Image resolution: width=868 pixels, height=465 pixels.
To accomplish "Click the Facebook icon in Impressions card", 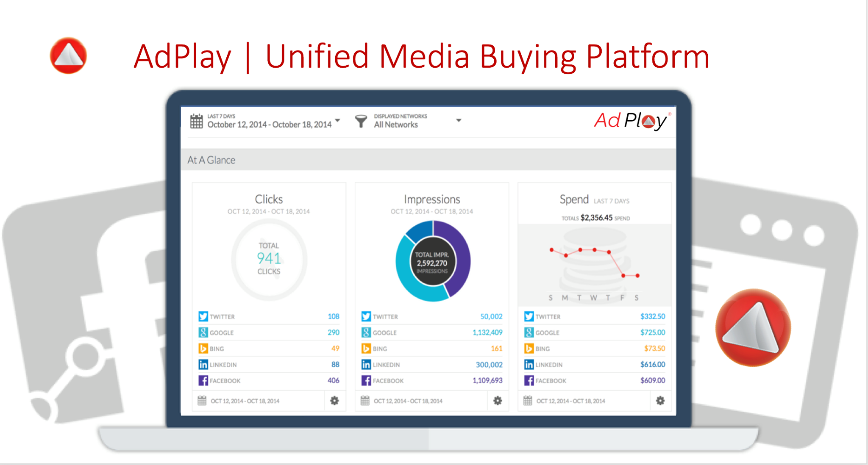I will pyautogui.click(x=366, y=380).
